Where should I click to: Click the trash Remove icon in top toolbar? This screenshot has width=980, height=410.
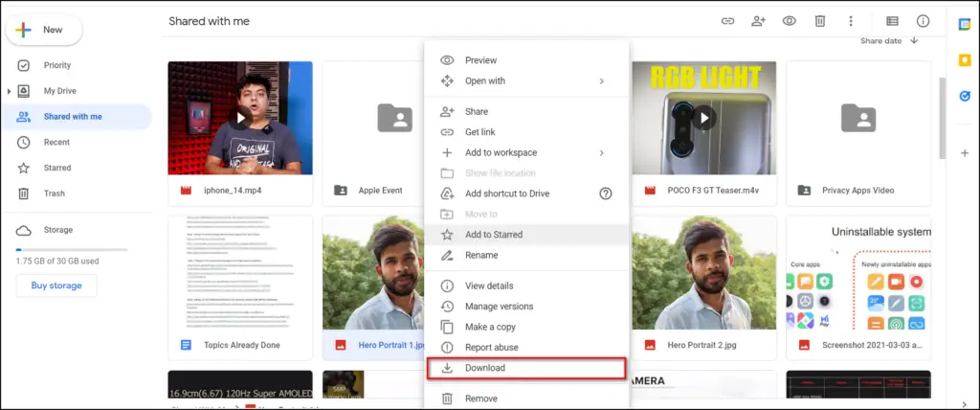820,21
